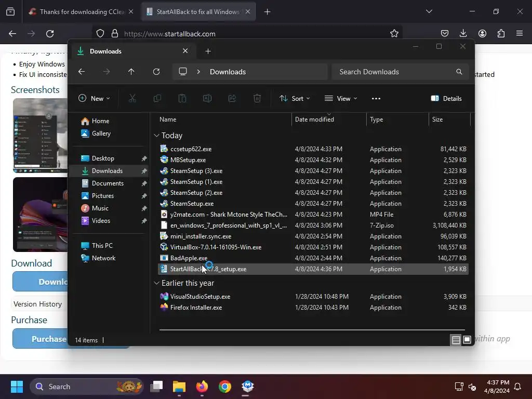
Task: Close the Downloads Explorer tab
Action: pos(185,51)
